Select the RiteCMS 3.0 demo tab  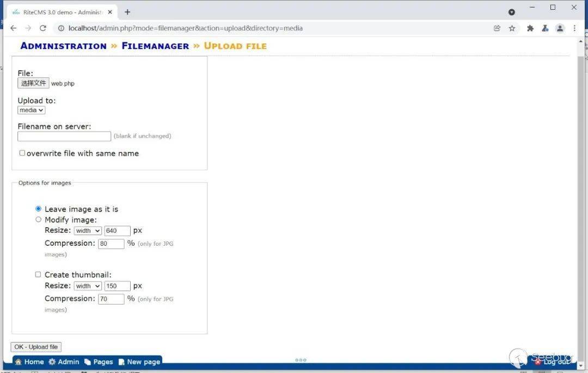(62, 12)
